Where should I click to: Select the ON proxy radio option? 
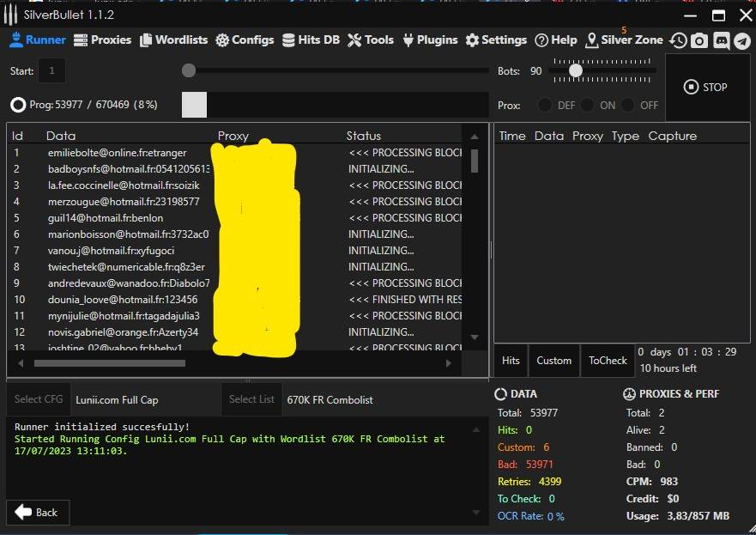coord(587,105)
